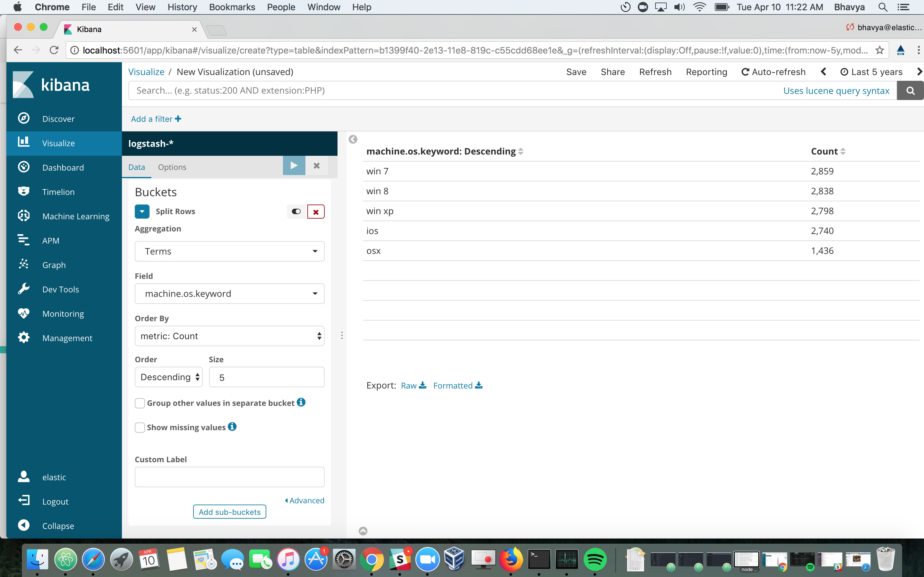Screen dimensions: 924x577
Task: Click the Timelion icon in sidebar
Action: click(x=24, y=191)
